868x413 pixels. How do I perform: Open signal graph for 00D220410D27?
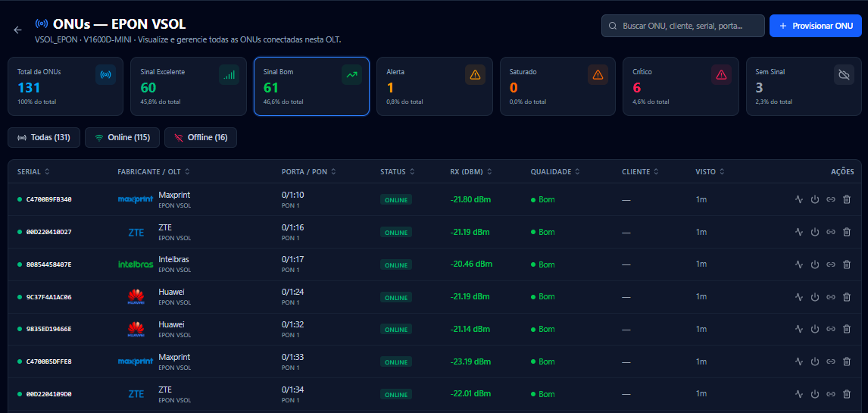(x=798, y=232)
